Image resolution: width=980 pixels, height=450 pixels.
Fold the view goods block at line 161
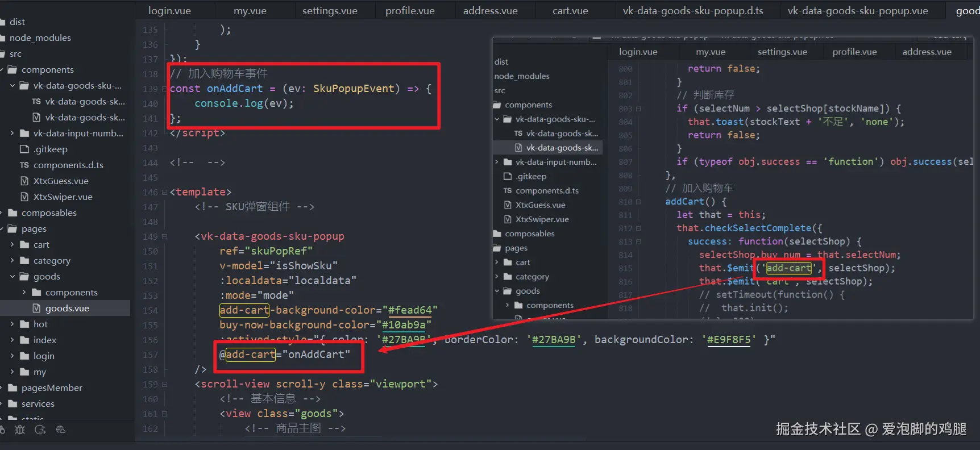tap(164, 414)
